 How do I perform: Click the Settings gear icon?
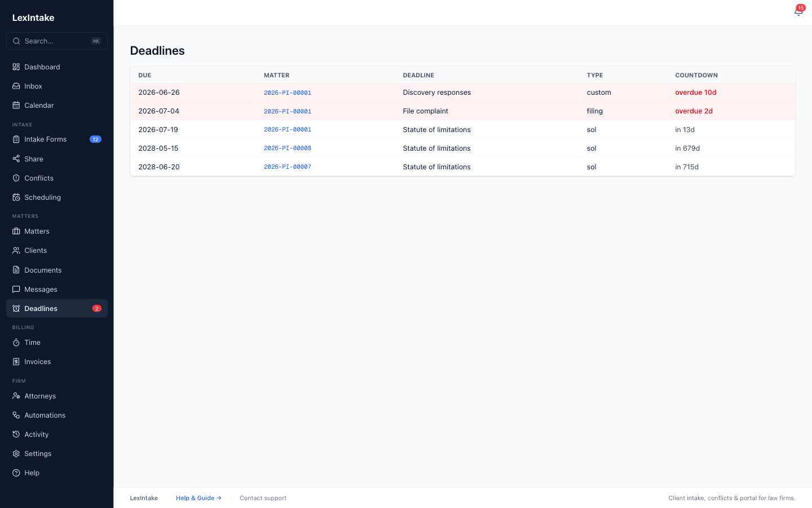tap(16, 453)
